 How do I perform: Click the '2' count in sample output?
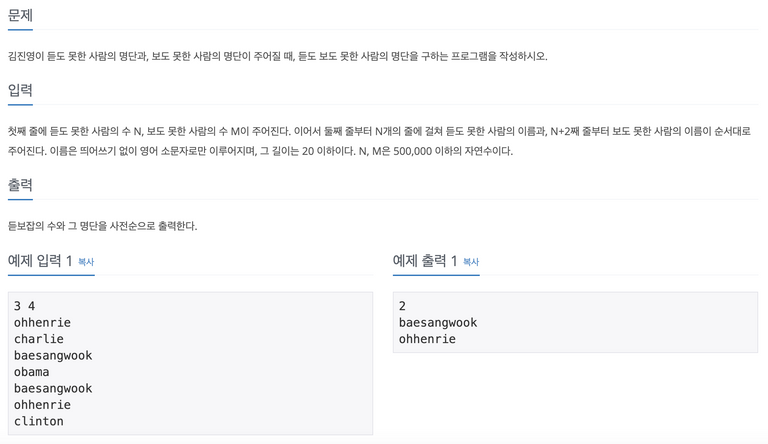tap(402, 306)
